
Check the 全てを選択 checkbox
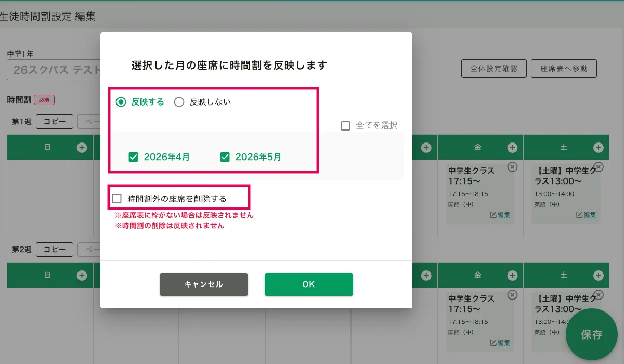point(345,125)
